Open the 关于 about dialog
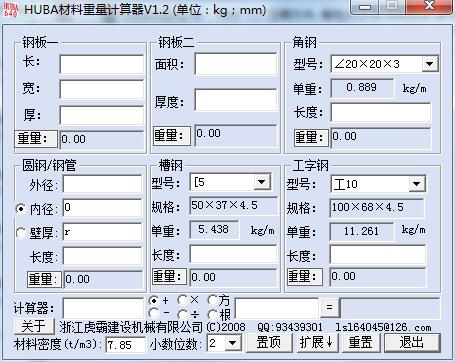This screenshot has width=455, height=362. pyautogui.click(x=34, y=326)
